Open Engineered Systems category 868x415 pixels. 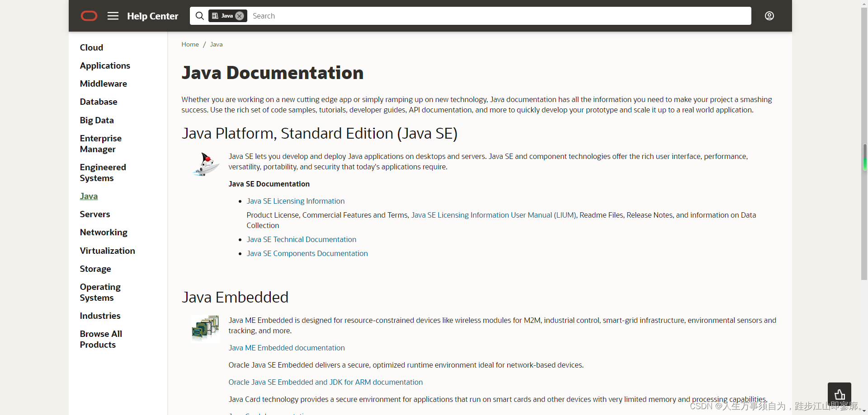[x=103, y=173]
